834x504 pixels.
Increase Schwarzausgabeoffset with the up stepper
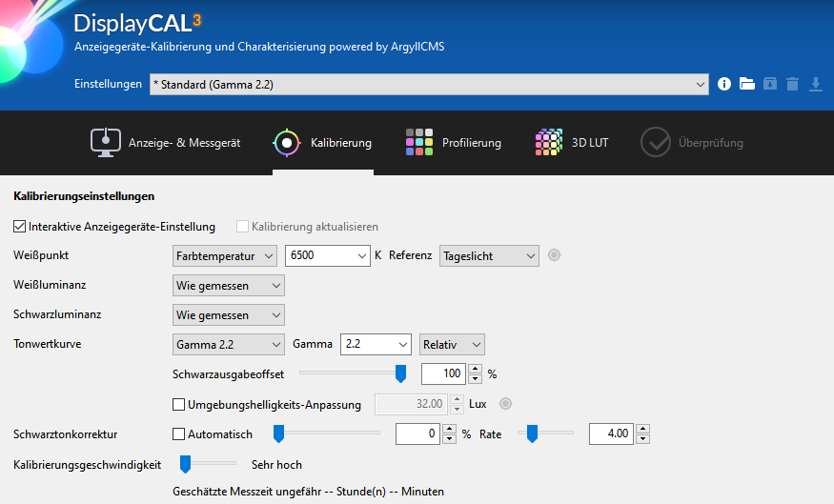click(475, 369)
